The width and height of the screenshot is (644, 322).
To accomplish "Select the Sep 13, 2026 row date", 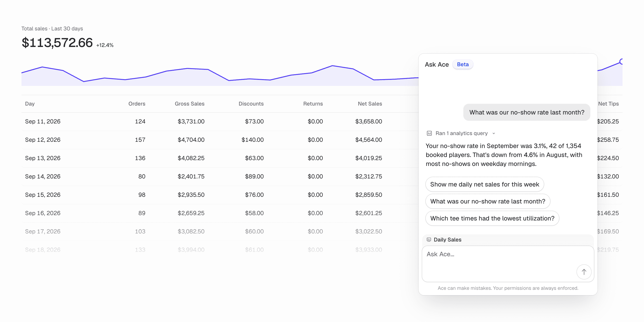I will pyautogui.click(x=43, y=158).
